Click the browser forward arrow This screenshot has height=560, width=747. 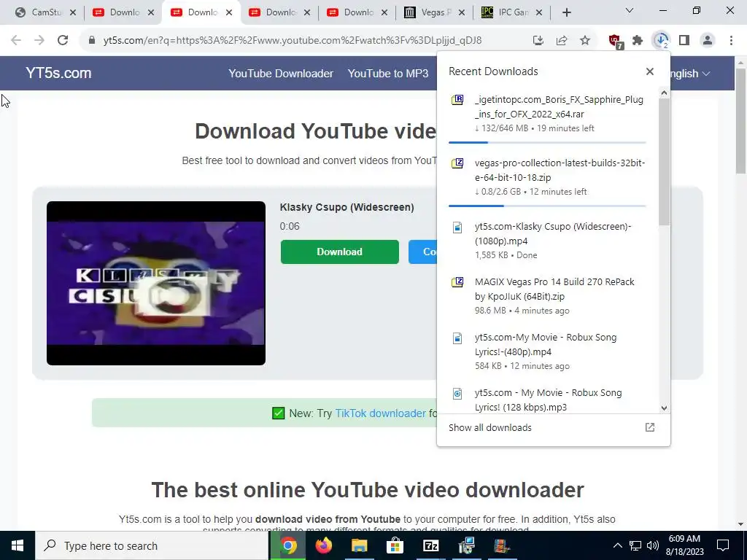tap(39, 41)
